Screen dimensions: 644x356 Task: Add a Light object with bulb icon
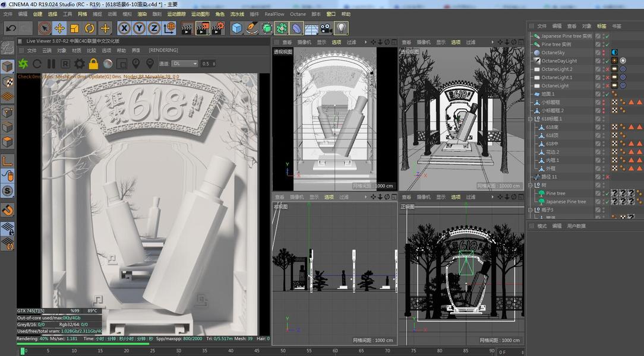tap(341, 28)
